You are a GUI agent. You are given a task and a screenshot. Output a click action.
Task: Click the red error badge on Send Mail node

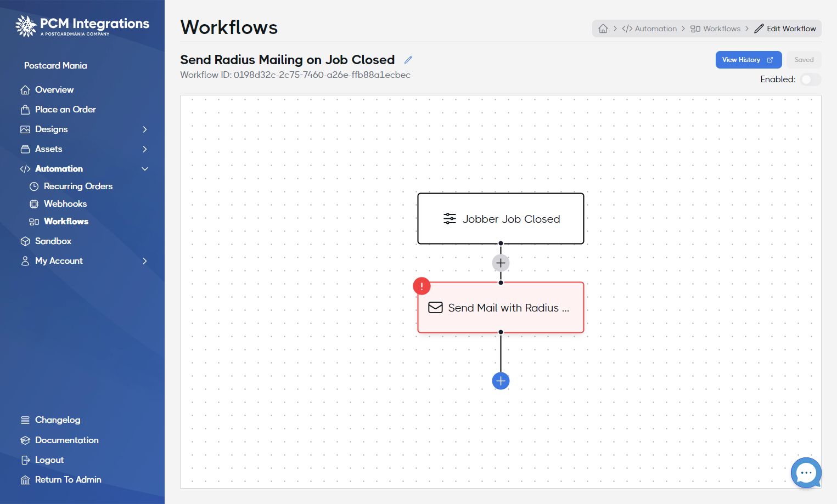pyautogui.click(x=422, y=286)
